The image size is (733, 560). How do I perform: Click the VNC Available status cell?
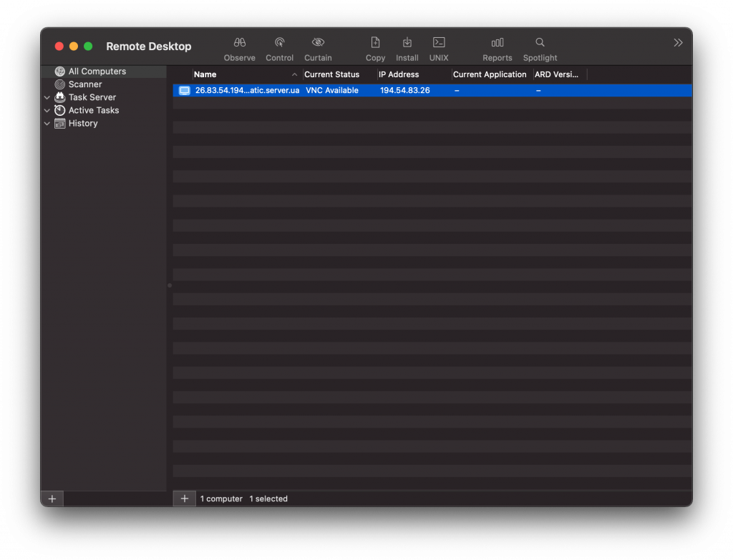pos(332,91)
